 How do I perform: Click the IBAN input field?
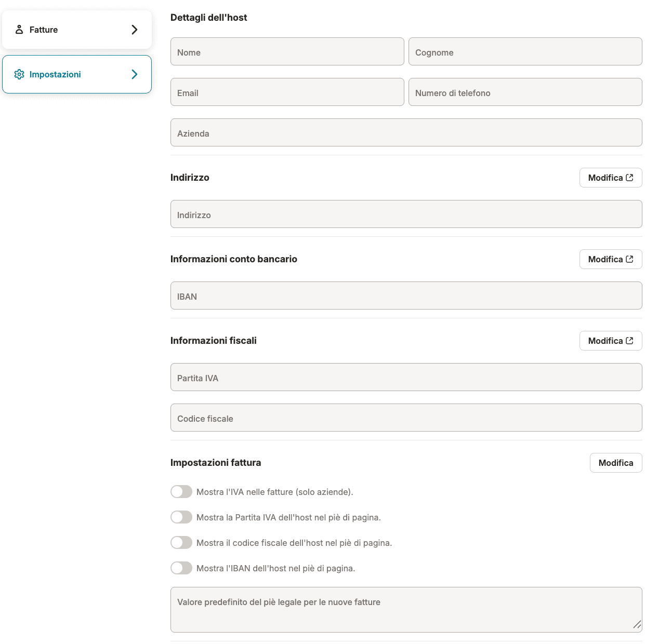406,296
